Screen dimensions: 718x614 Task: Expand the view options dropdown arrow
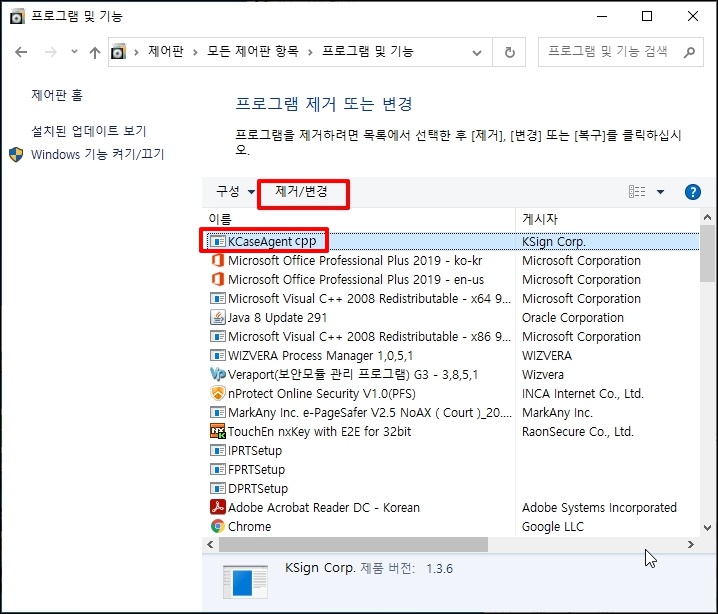[x=660, y=192]
